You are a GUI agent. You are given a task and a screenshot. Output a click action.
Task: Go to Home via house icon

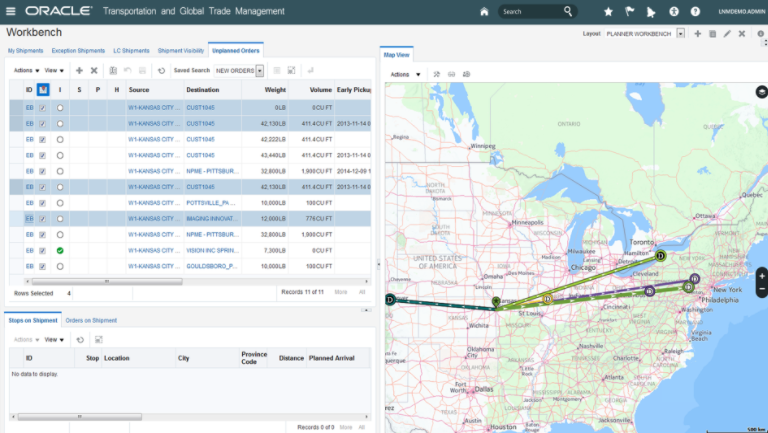[x=484, y=11]
